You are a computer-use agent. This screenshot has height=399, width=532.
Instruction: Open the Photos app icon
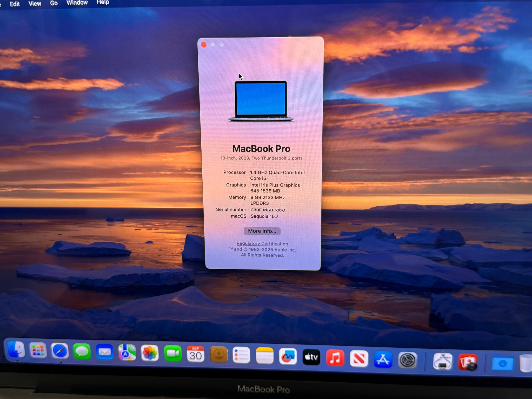pyautogui.click(x=150, y=353)
